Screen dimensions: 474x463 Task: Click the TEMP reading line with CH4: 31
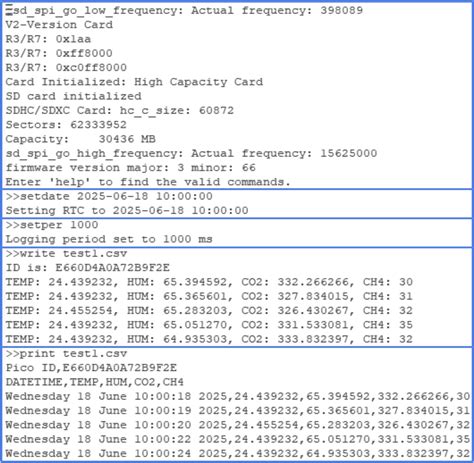pos(209,296)
